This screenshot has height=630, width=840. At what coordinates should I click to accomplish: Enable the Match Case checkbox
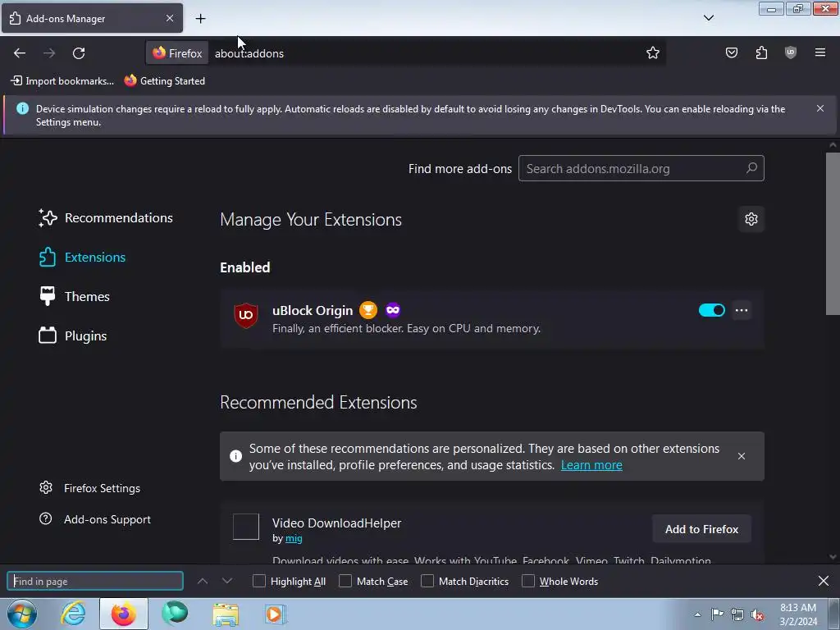click(345, 582)
